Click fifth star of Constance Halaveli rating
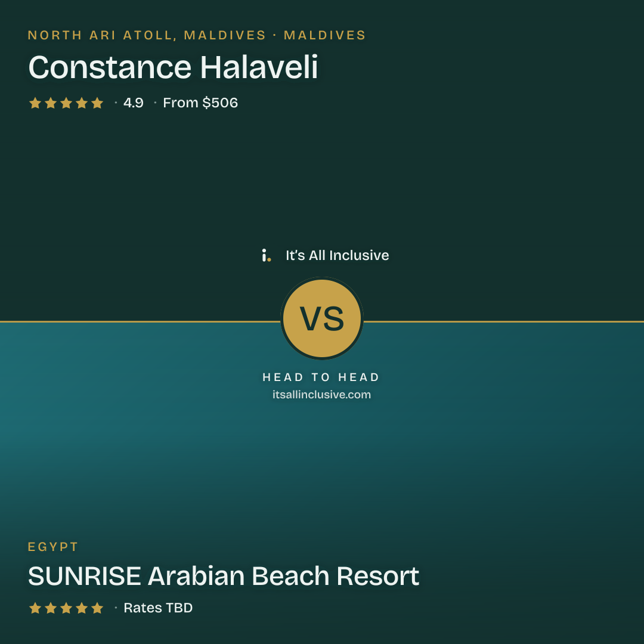The image size is (644, 644). click(97, 103)
